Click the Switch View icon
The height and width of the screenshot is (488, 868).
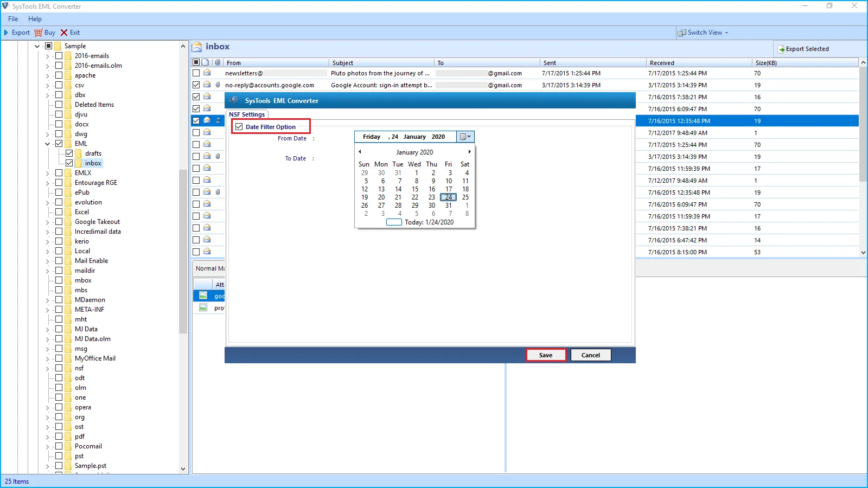(x=682, y=33)
